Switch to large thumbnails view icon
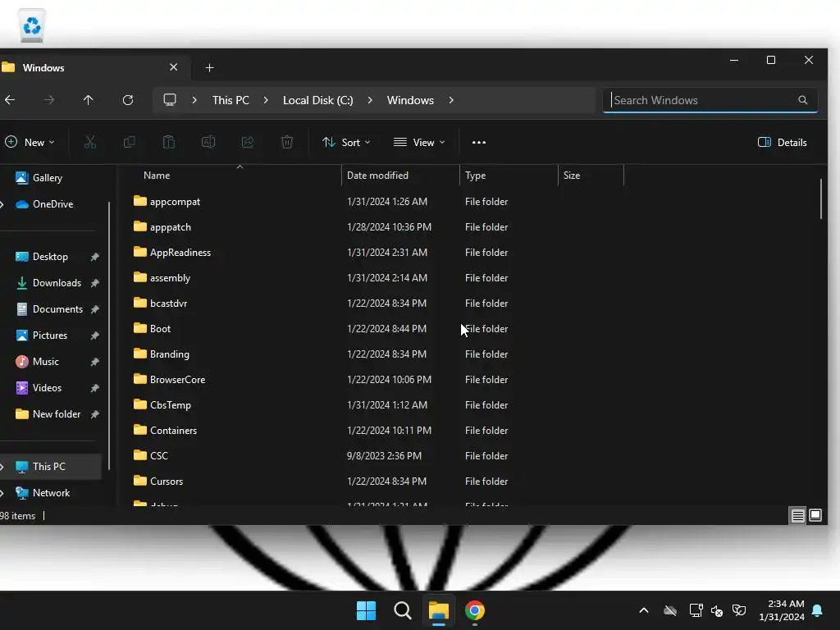This screenshot has height=630, width=840. tap(815, 515)
